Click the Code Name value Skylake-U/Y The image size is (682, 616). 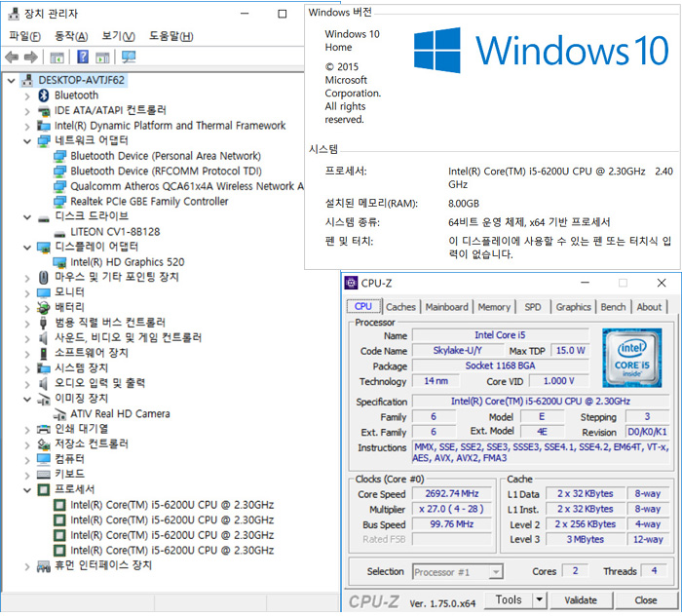(x=458, y=351)
